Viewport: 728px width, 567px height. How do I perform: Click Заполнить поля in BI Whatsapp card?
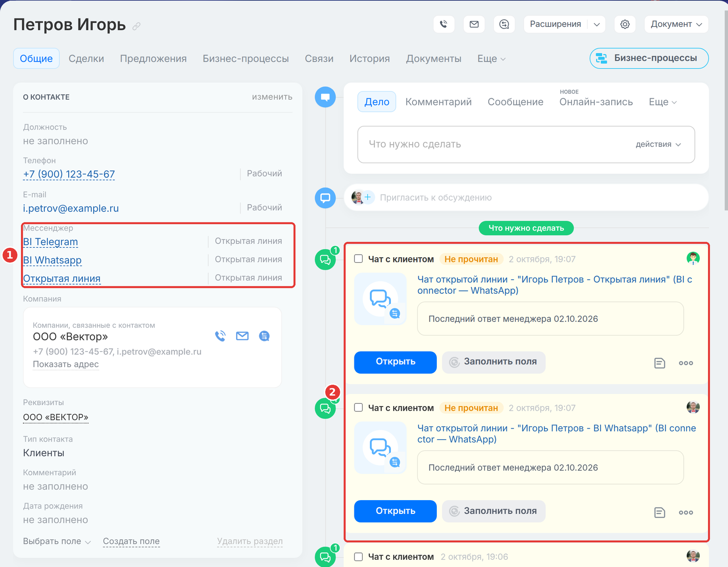(x=494, y=511)
